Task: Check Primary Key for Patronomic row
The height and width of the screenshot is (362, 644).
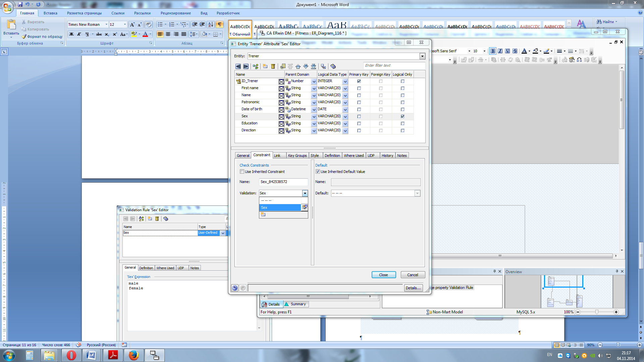Action: pyautogui.click(x=359, y=102)
